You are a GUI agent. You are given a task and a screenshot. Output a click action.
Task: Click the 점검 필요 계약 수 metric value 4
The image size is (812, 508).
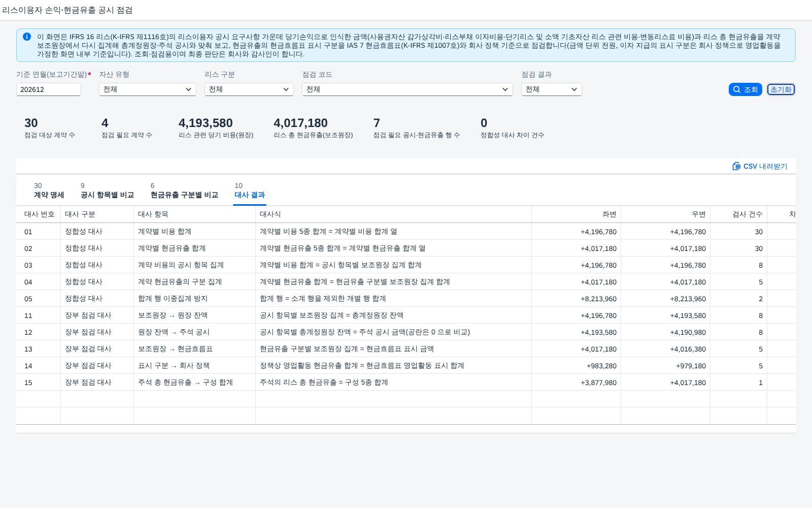click(x=105, y=123)
